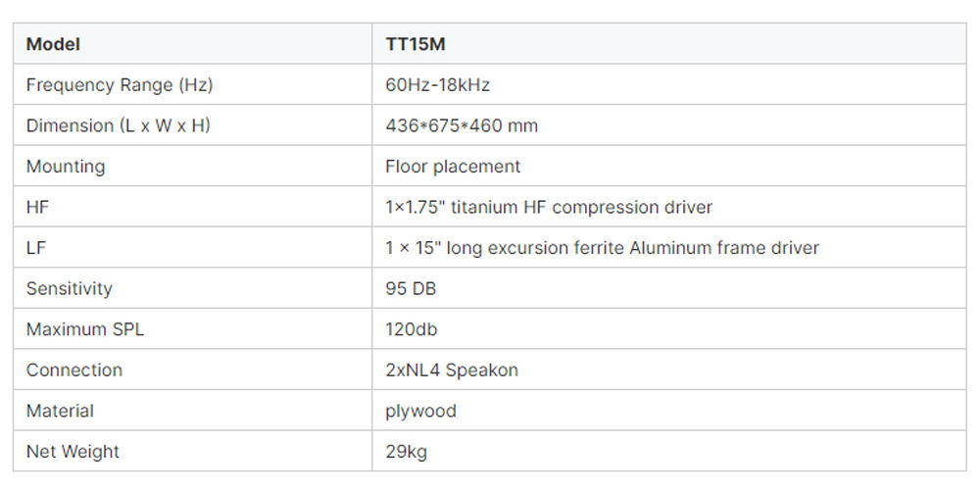Select the 120db value cell
The width and height of the screenshot is (980, 496).
[412, 329]
